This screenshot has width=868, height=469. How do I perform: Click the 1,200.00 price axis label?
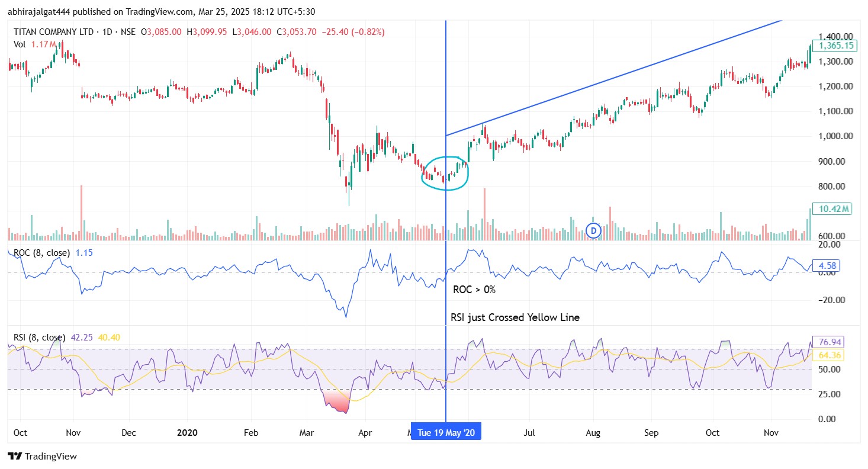pos(837,86)
